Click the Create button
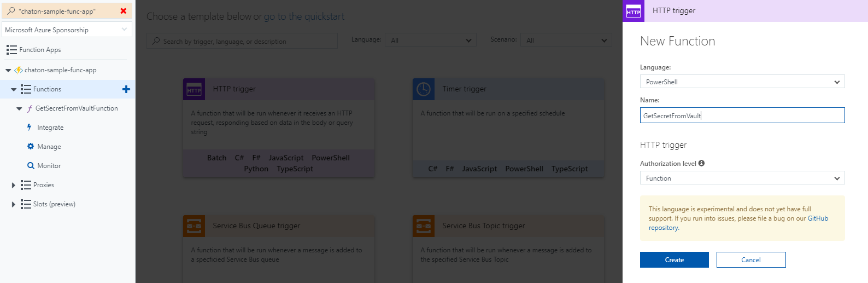The image size is (868, 283). tap(674, 259)
